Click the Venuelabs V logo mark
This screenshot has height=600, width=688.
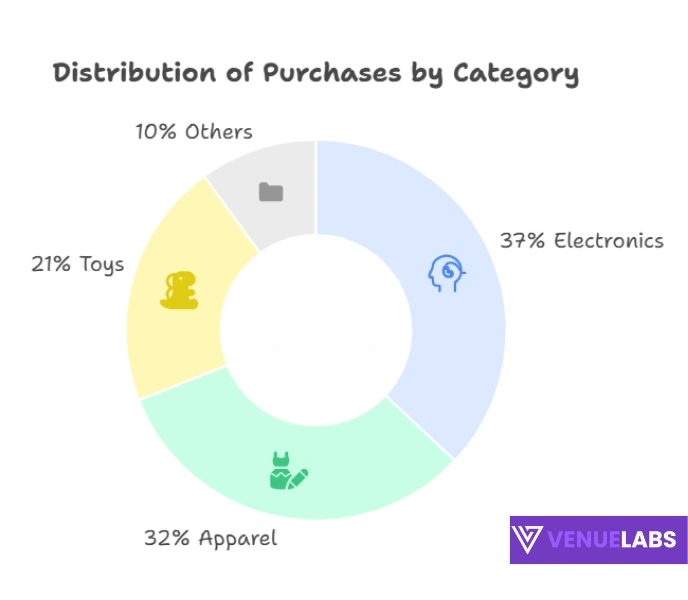528,540
